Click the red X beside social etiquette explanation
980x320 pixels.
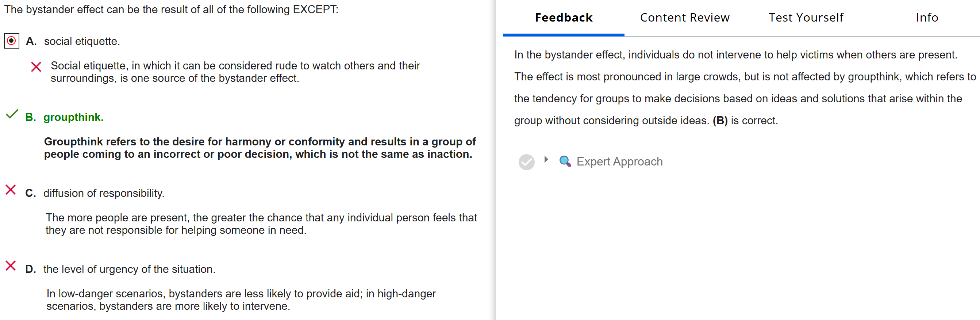pyautogui.click(x=36, y=67)
